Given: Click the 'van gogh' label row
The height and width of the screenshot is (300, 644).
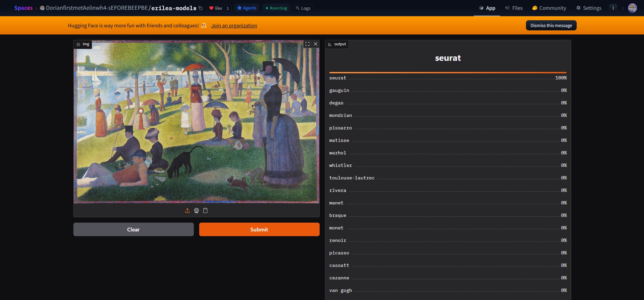Looking at the screenshot, I should [448, 291].
